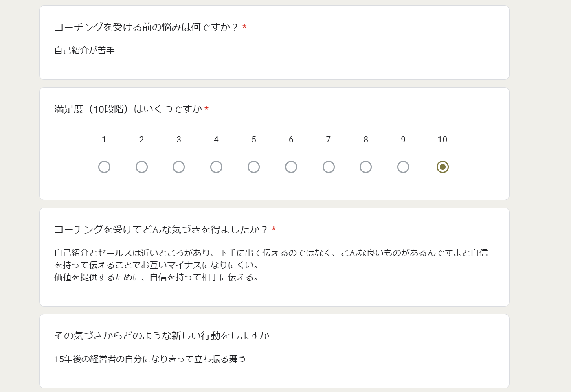Click the number label 10 above the scale
This screenshot has height=392, width=571.
click(443, 140)
